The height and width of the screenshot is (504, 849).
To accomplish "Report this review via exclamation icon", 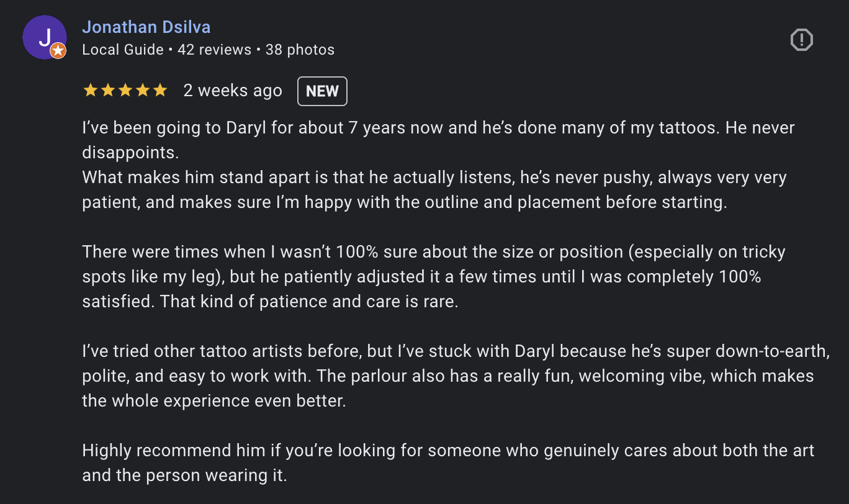I will point(802,40).
